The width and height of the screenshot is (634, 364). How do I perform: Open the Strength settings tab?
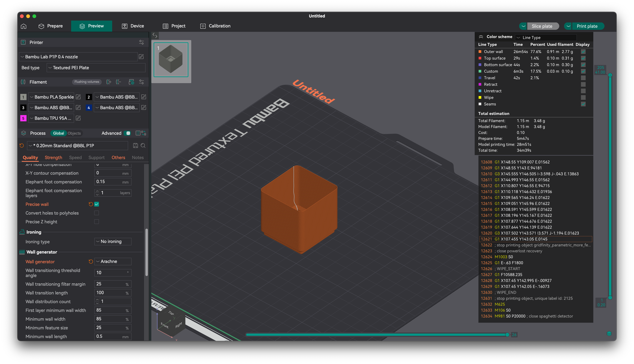coord(53,158)
